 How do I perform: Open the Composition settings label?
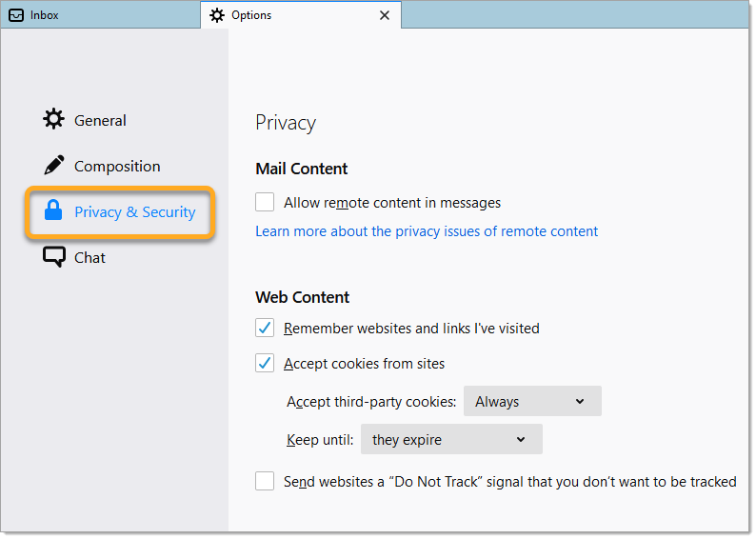(117, 167)
